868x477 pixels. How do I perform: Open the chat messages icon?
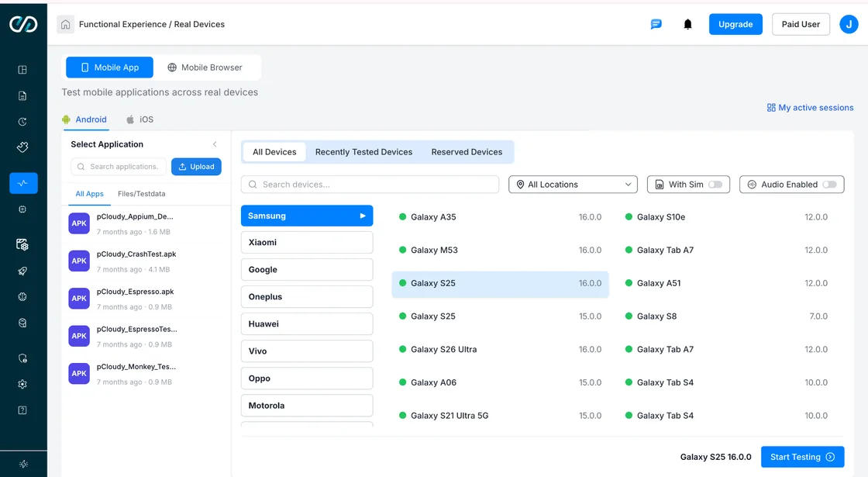click(x=656, y=24)
